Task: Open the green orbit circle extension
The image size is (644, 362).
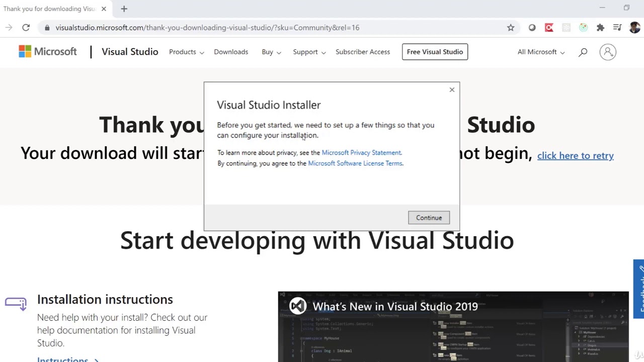Action: coord(583,28)
